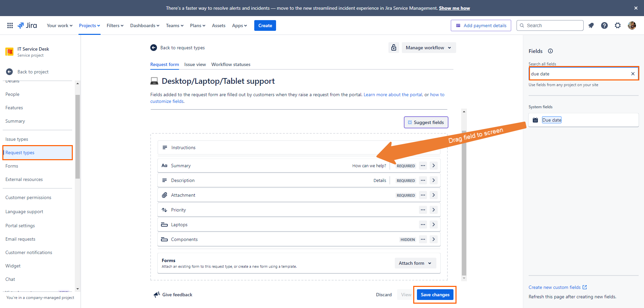Switch to the Workflow statuses tab
Screen dimensions: 644x308
tap(231, 64)
